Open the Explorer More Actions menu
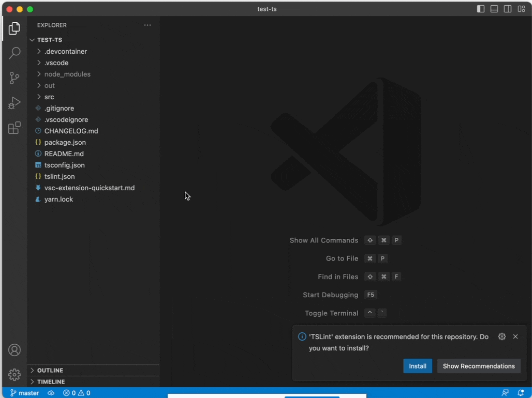The width and height of the screenshot is (532, 398). [x=147, y=25]
